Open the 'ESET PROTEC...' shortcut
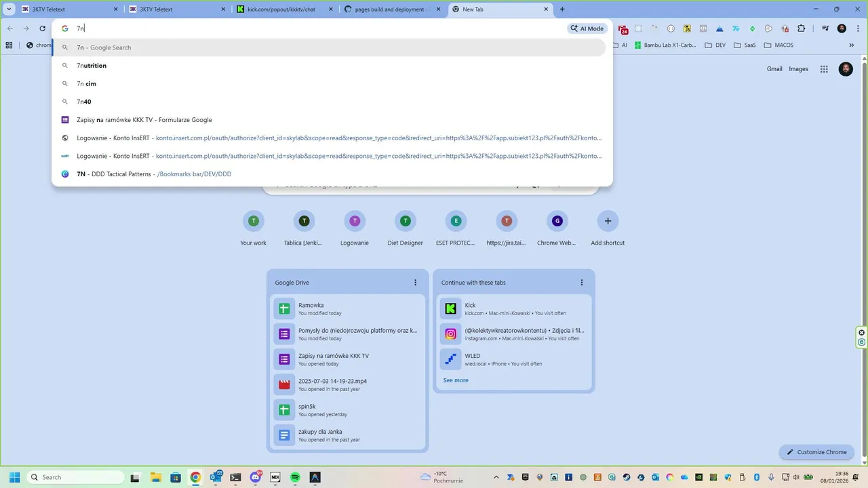Image resolution: width=868 pixels, height=488 pixels. click(x=456, y=228)
